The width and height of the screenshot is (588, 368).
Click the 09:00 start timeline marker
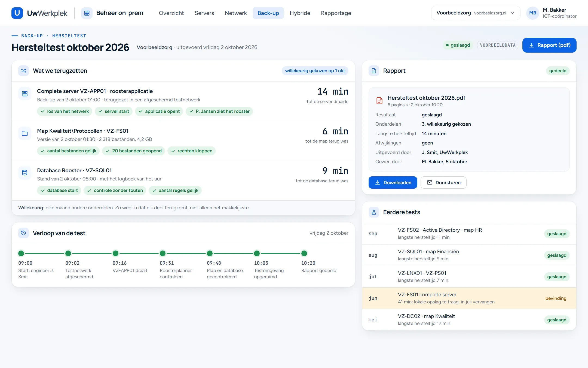point(21,254)
